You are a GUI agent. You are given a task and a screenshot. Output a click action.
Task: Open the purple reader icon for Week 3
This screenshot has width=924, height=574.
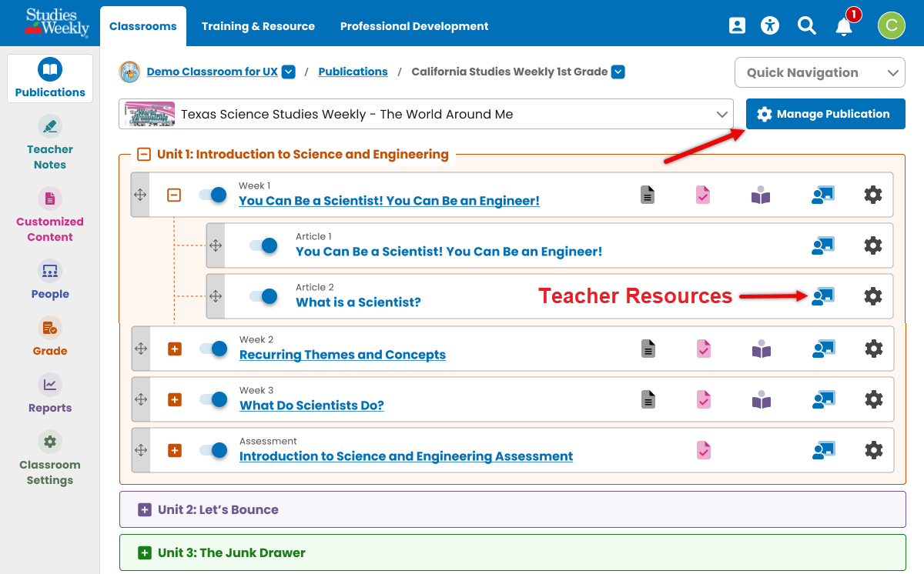(x=761, y=399)
